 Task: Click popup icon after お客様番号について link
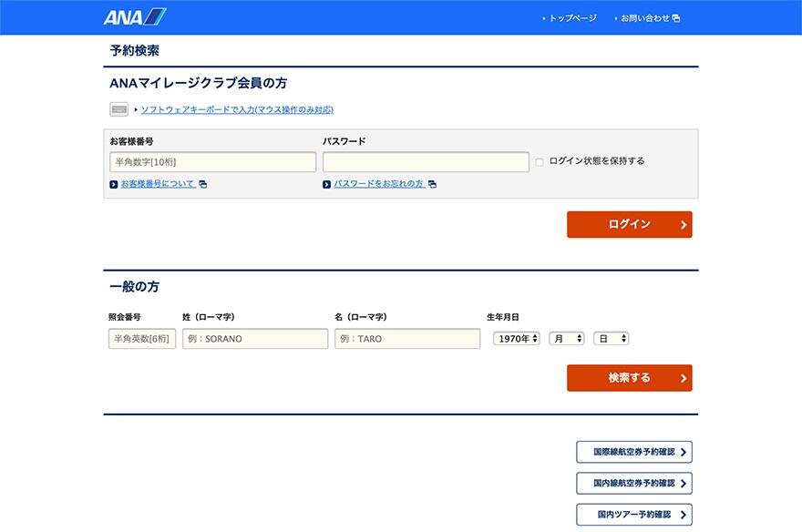tap(203, 184)
